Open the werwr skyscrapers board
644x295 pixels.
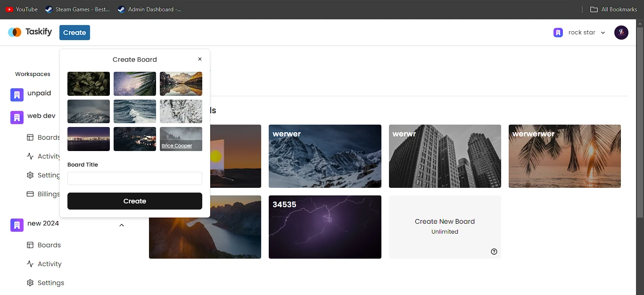tap(445, 156)
